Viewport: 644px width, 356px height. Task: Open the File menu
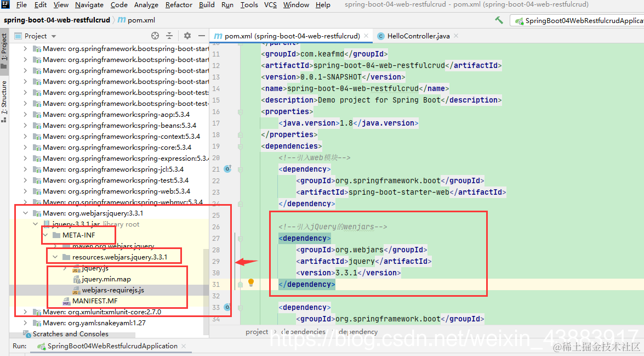pos(21,5)
